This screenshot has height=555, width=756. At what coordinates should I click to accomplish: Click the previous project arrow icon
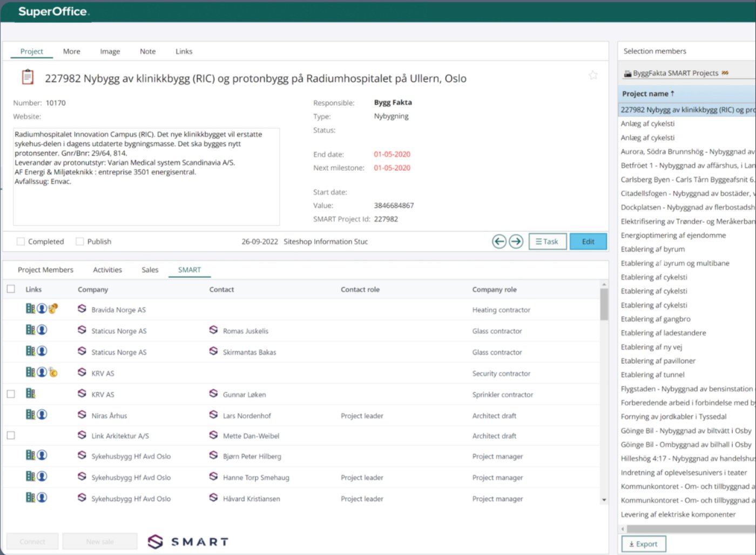click(x=499, y=242)
